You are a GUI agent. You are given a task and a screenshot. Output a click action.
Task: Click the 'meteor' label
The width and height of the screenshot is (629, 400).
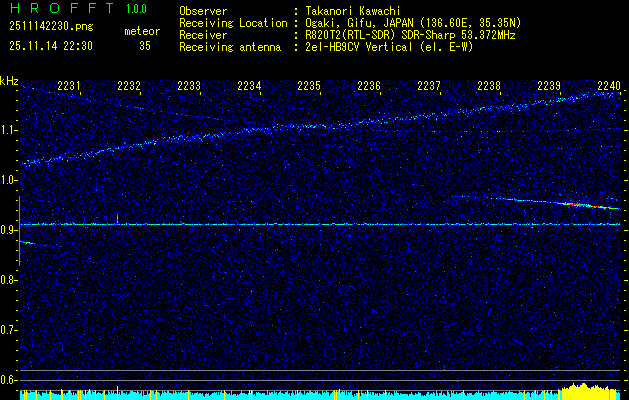(142, 31)
